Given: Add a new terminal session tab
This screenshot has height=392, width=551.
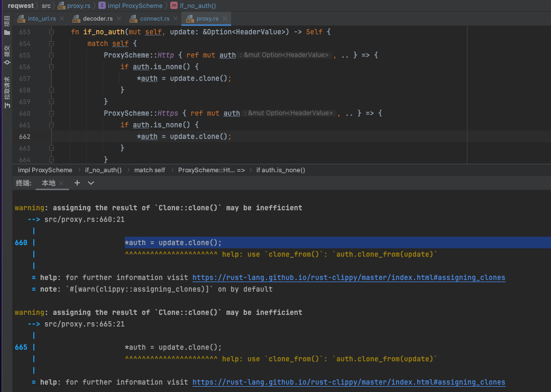Looking at the screenshot, I should tap(77, 183).
